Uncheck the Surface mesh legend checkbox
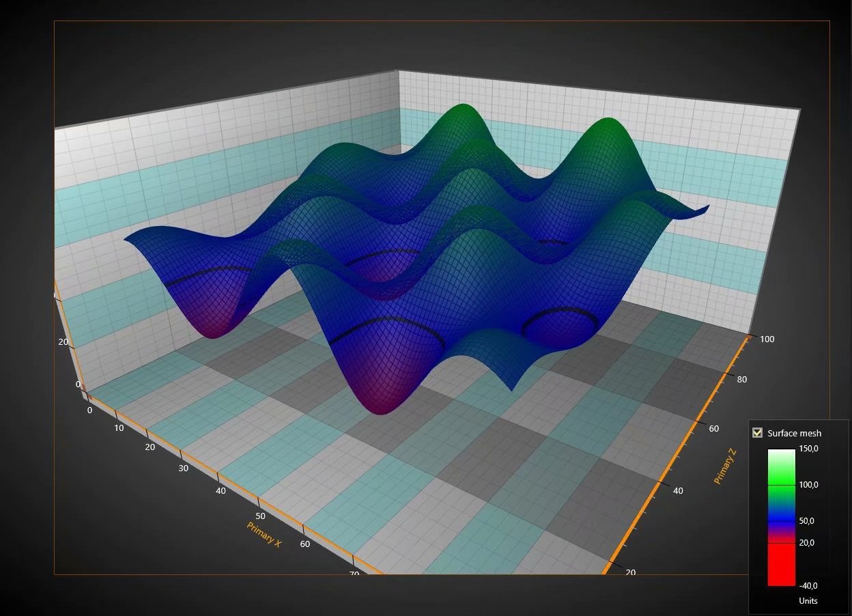This screenshot has height=616, width=852. tap(757, 432)
